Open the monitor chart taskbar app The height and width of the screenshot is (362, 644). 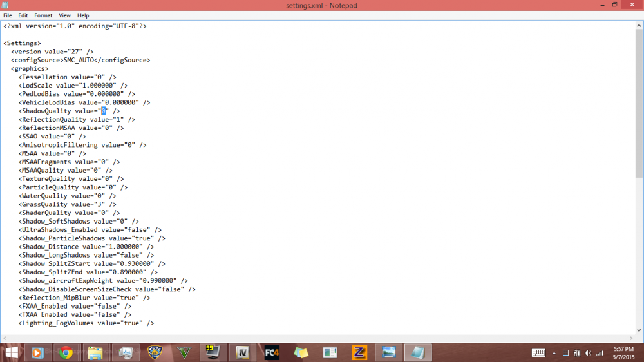126,352
